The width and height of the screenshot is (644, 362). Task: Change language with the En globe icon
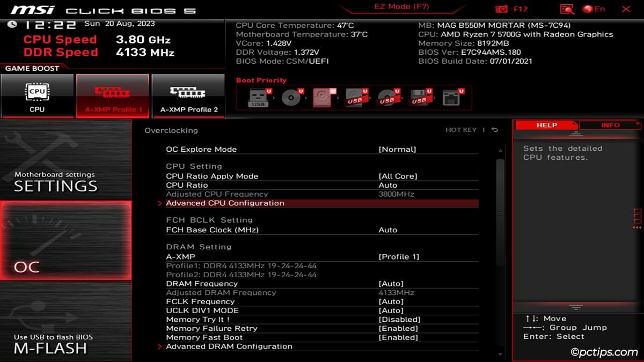pyautogui.click(x=594, y=9)
